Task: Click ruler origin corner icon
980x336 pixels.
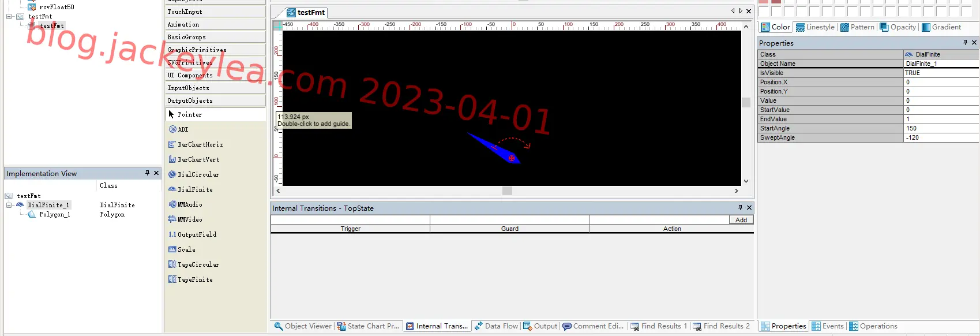Action: coord(277,25)
